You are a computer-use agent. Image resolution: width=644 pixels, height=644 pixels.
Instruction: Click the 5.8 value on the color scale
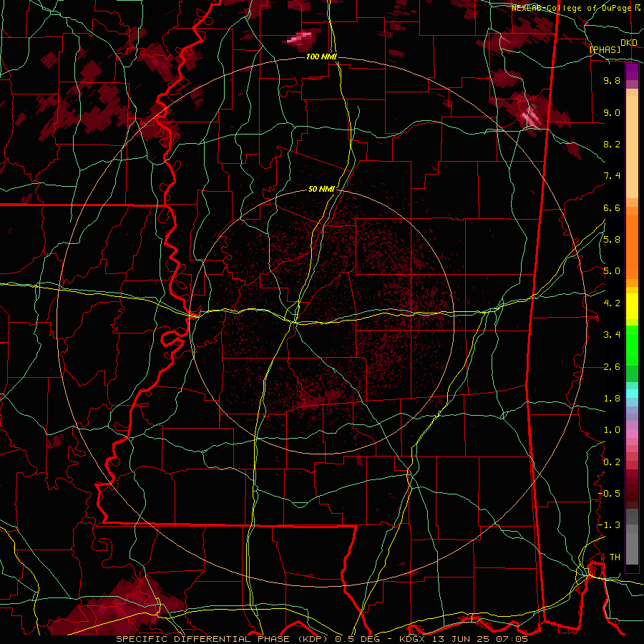coord(612,240)
